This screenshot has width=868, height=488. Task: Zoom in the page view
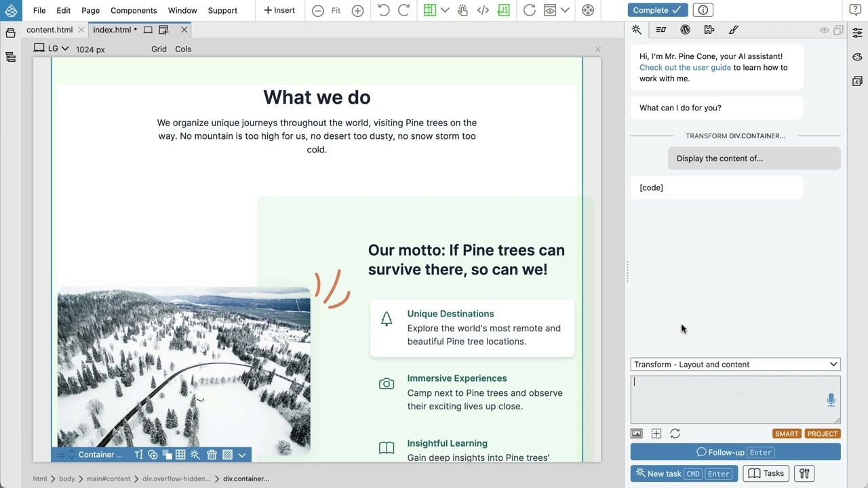(357, 10)
